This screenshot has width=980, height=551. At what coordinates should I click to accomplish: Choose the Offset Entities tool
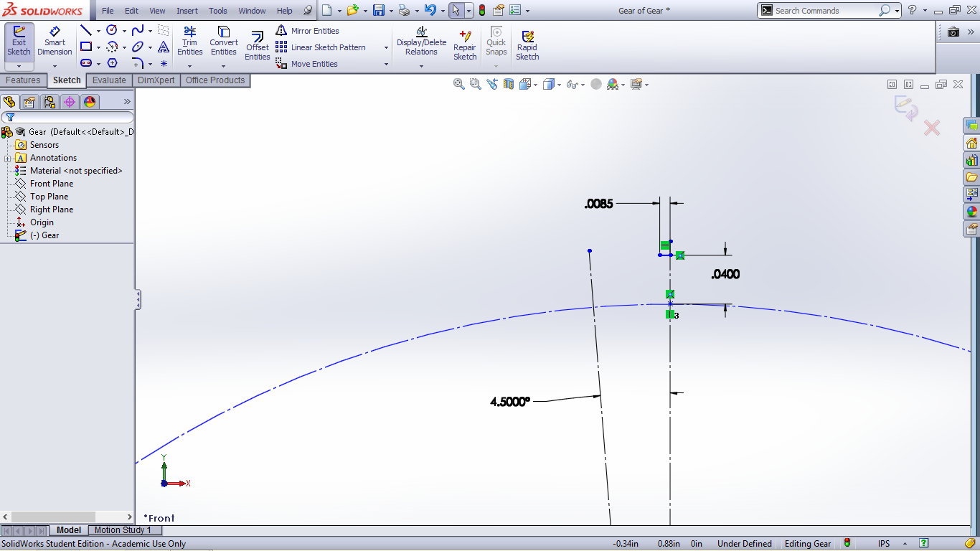[257, 46]
